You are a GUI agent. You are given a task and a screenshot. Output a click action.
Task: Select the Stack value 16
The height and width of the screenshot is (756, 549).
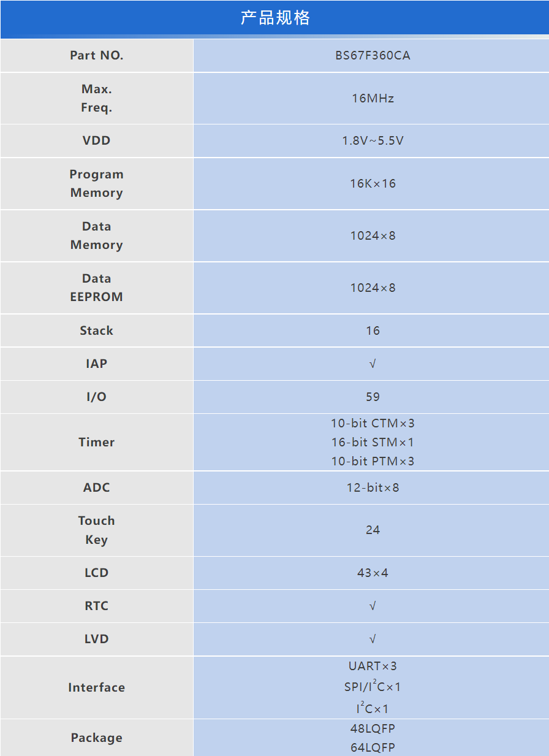pos(373,330)
